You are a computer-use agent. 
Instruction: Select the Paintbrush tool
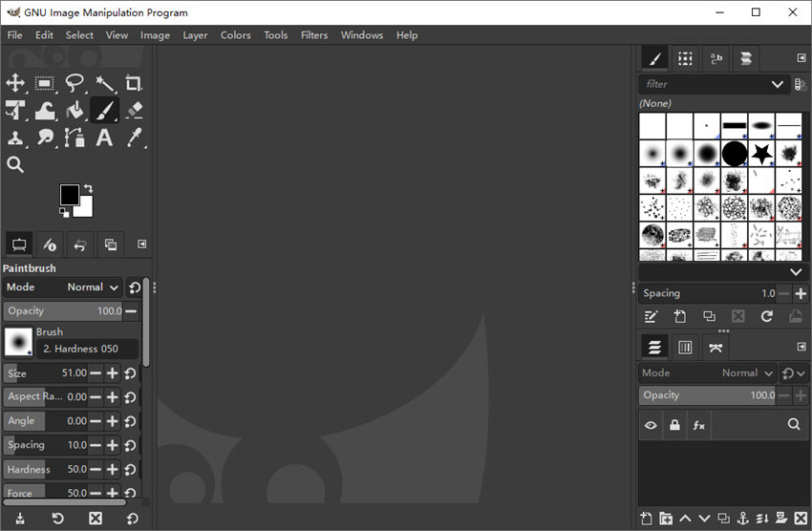[x=105, y=110]
